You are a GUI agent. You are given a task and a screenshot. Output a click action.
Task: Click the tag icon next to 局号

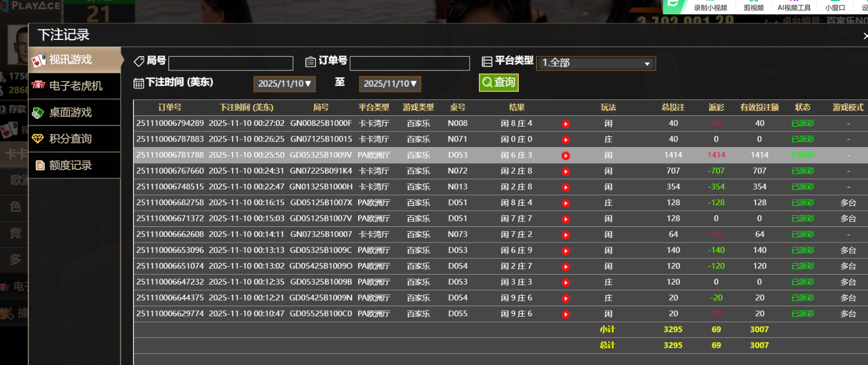tap(140, 61)
